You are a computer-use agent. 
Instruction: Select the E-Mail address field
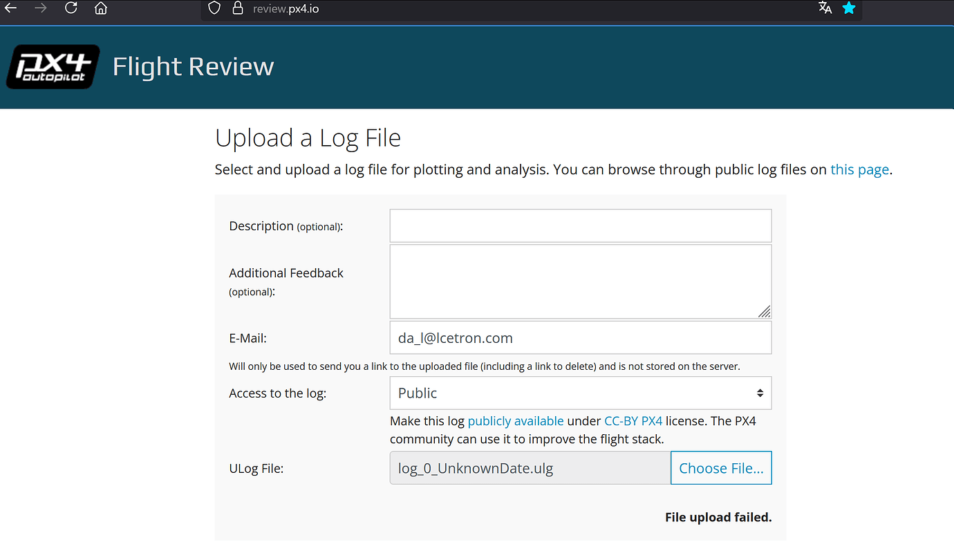point(580,337)
